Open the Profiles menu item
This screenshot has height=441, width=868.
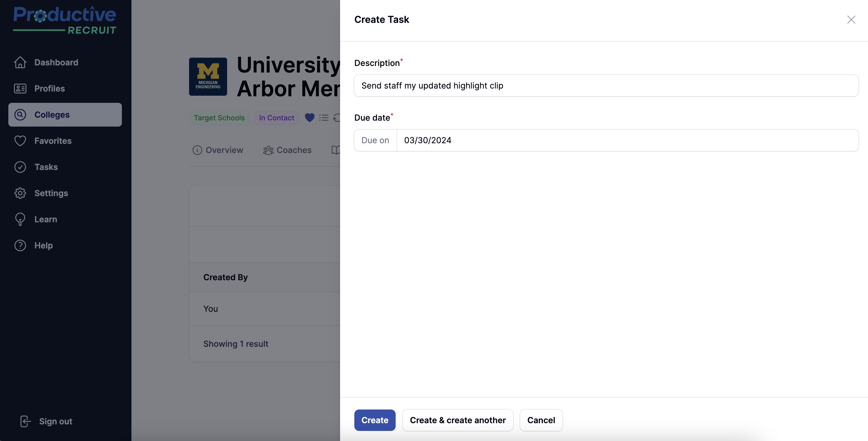point(65,89)
